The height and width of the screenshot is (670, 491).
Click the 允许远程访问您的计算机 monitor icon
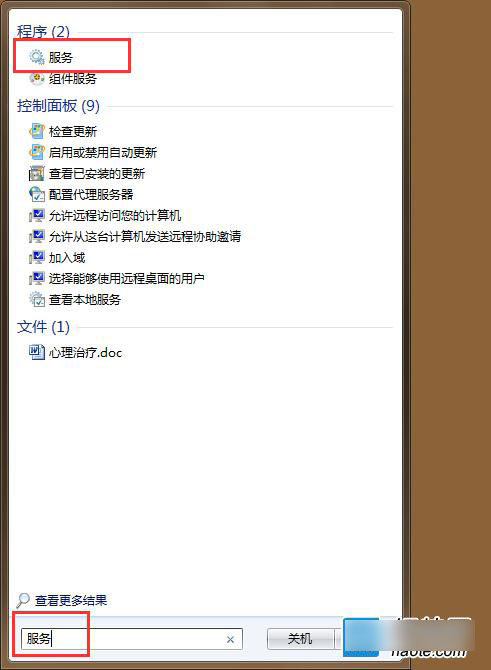[37, 215]
